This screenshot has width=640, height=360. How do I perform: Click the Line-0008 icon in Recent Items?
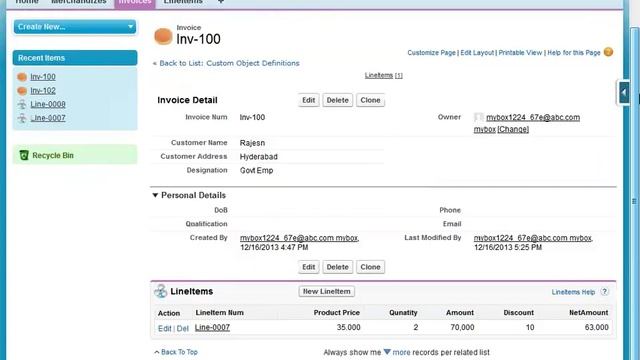[x=22, y=104]
